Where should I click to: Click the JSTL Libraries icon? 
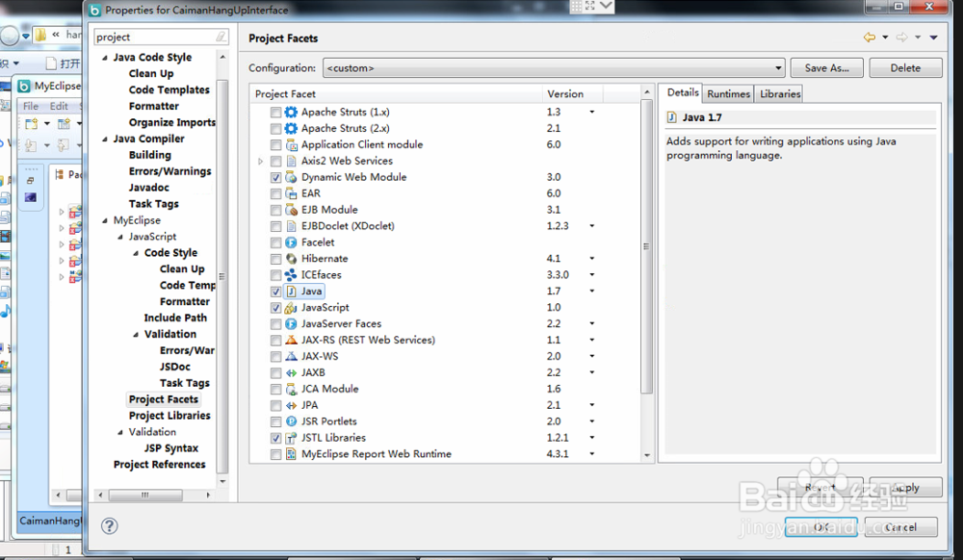point(291,438)
